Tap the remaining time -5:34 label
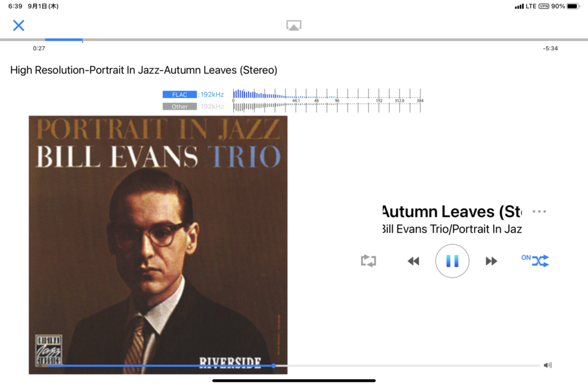 (550, 48)
